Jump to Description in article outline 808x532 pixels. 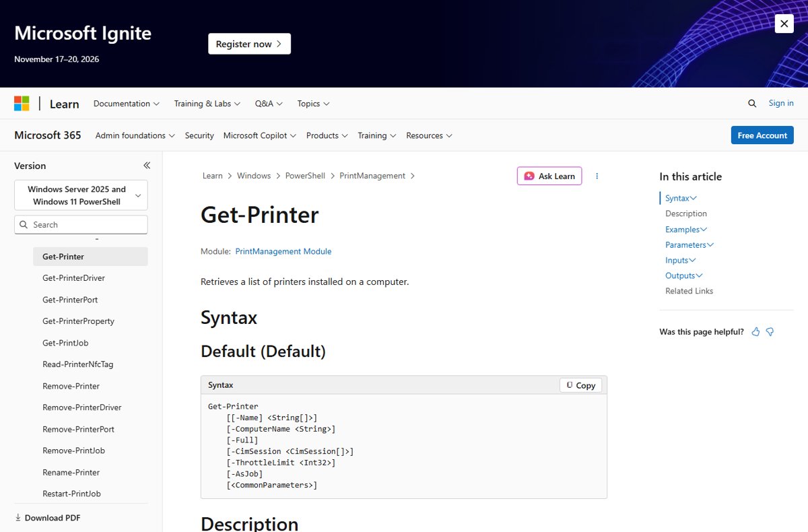[686, 213]
